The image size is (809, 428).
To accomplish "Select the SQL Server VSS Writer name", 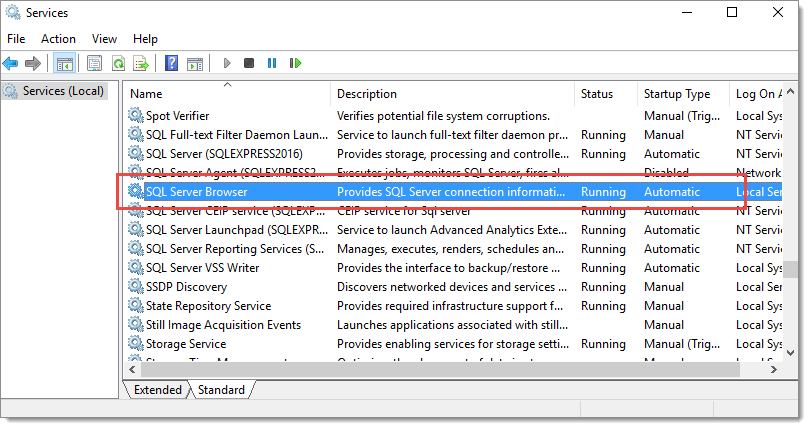I will click(x=203, y=268).
